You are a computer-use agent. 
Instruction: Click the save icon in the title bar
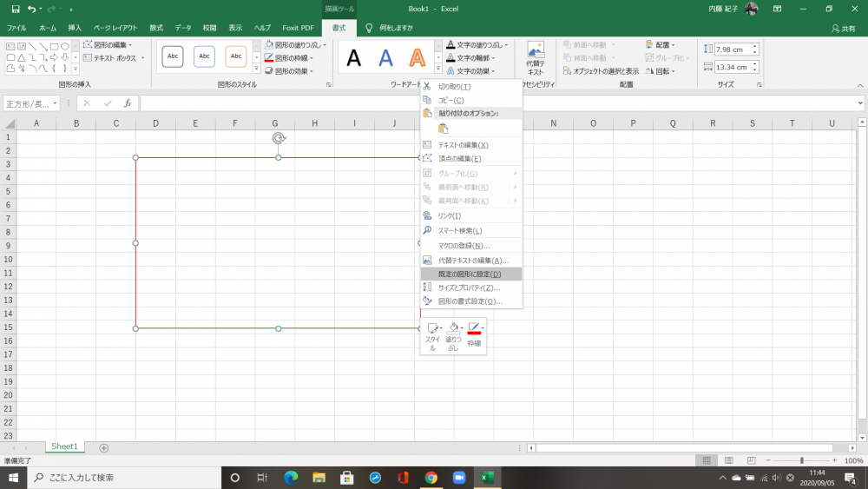(15, 9)
